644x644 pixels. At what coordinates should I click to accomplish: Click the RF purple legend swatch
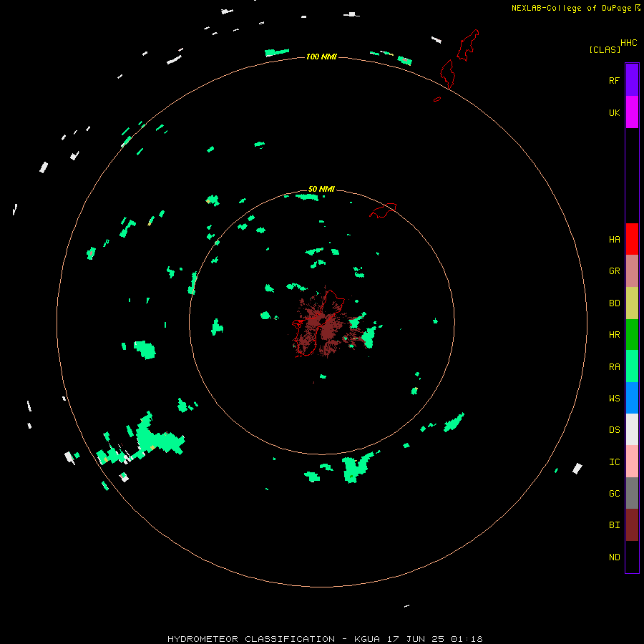coord(632,80)
